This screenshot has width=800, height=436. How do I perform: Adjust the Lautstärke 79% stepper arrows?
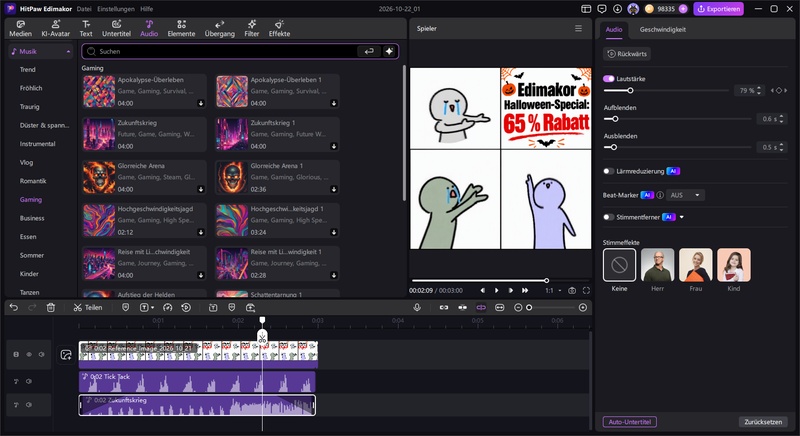click(x=759, y=90)
